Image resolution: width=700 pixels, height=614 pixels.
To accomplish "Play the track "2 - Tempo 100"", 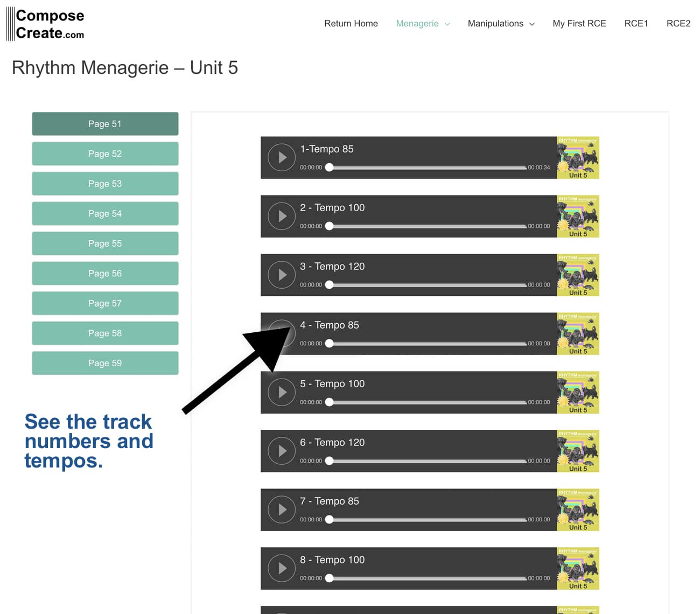I will pyautogui.click(x=281, y=216).
